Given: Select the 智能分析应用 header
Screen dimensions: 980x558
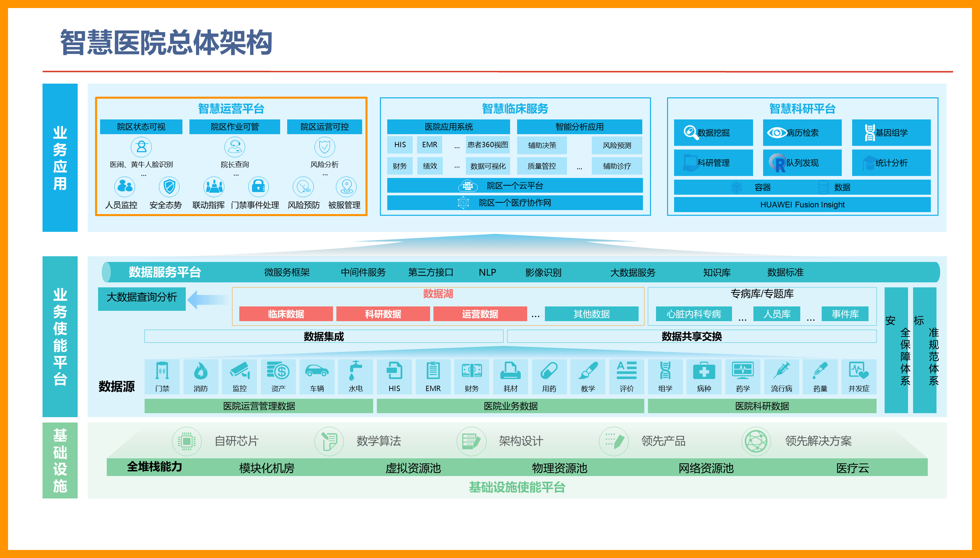Looking at the screenshot, I should pyautogui.click(x=579, y=127).
